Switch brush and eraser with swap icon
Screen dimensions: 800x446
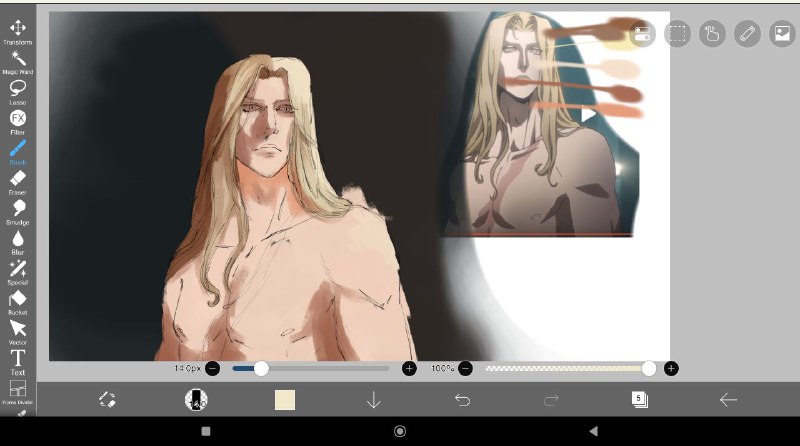click(107, 400)
